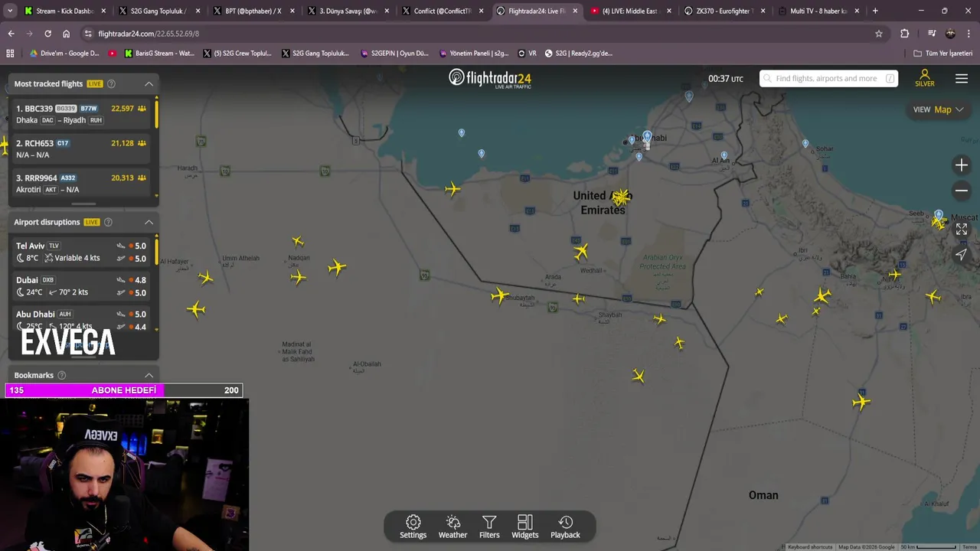The height and width of the screenshot is (551, 980).
Task: Zoom in on the map
Action: 962,165
